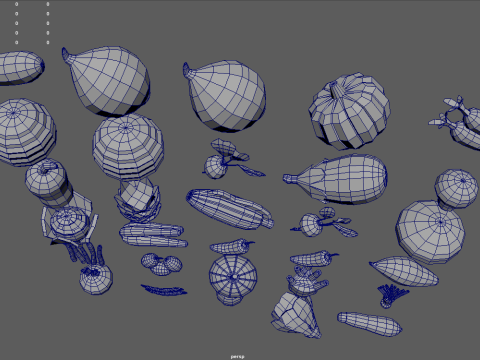Select the leftmost onion model with curled stem

pyautogui.click(x=106, y=81)
